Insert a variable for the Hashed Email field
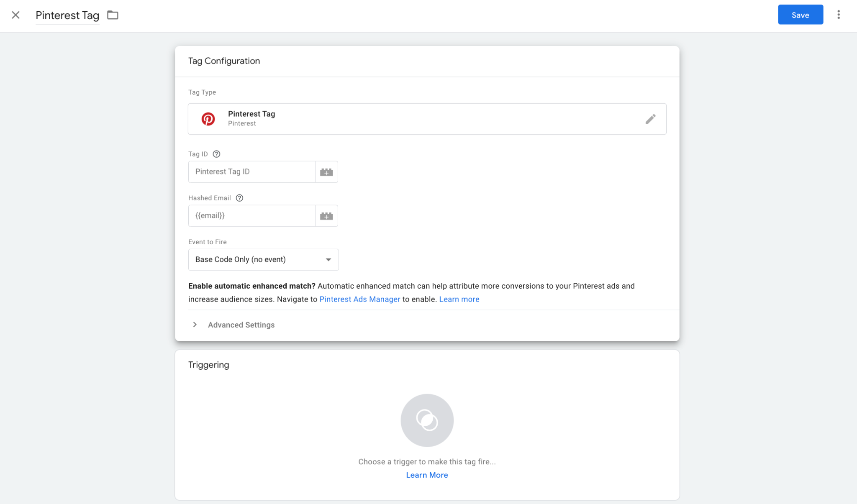This screenshot has width=857, height=504. tap(326, 216)
